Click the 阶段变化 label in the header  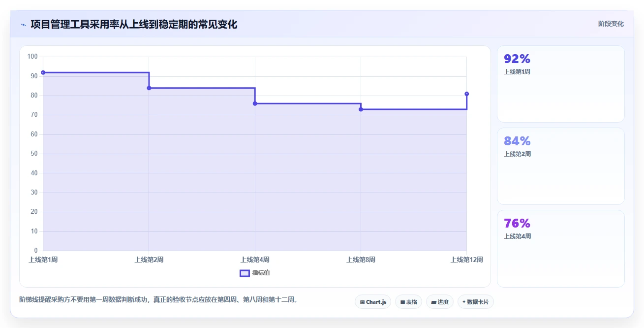tap(611, 24)
